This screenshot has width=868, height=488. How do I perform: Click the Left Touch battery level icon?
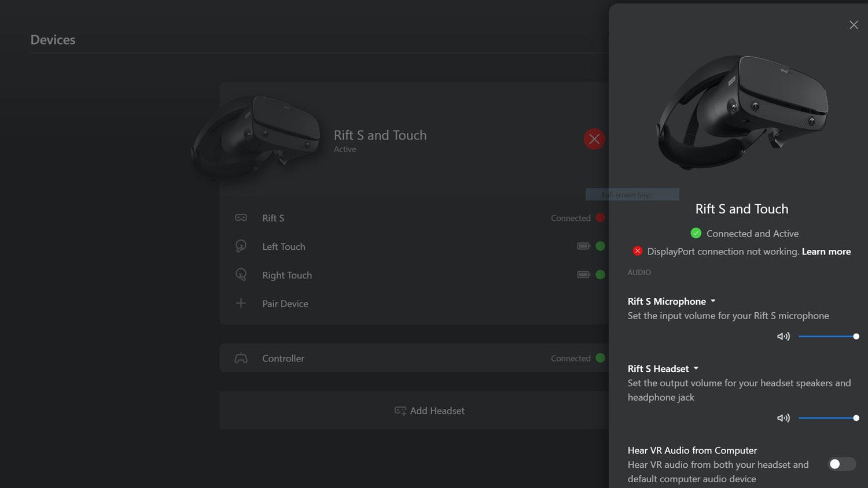point(583,246)
